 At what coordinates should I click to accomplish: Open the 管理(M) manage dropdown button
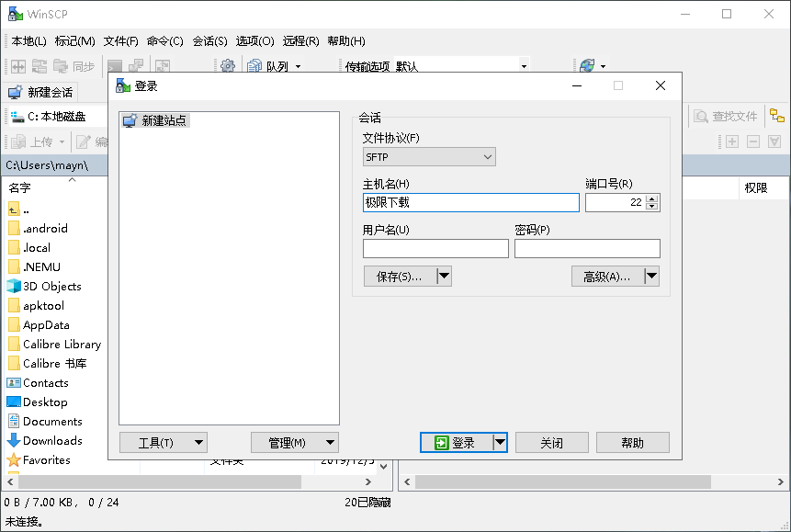[295, 443]
